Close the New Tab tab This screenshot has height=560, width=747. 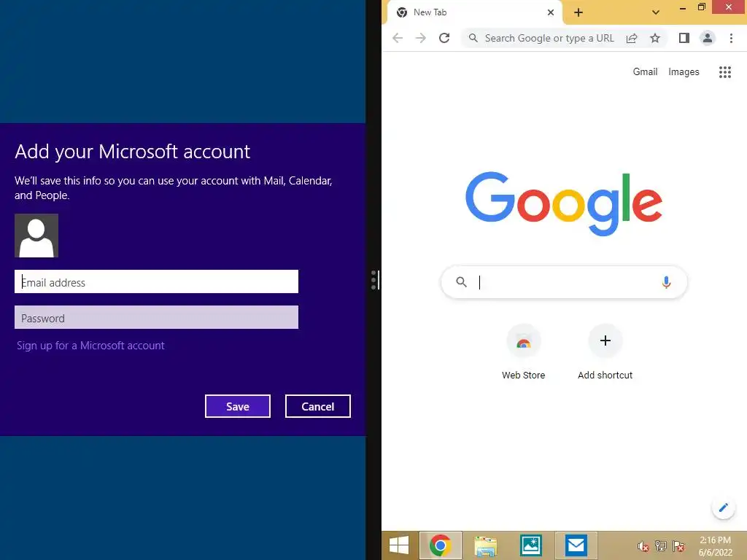tap(551, 12)
